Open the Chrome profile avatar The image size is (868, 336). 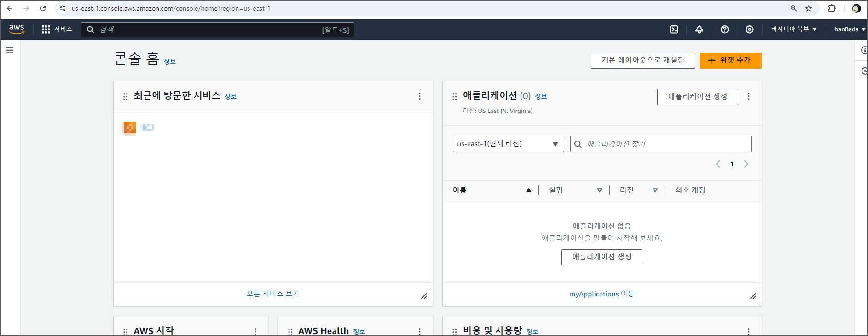click(856, 8)
